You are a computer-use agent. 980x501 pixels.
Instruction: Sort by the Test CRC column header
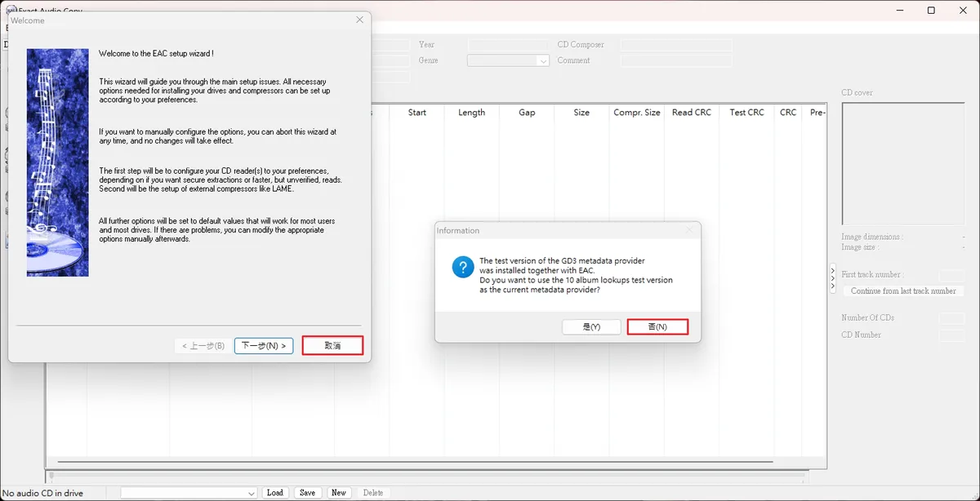pos(747,113)
